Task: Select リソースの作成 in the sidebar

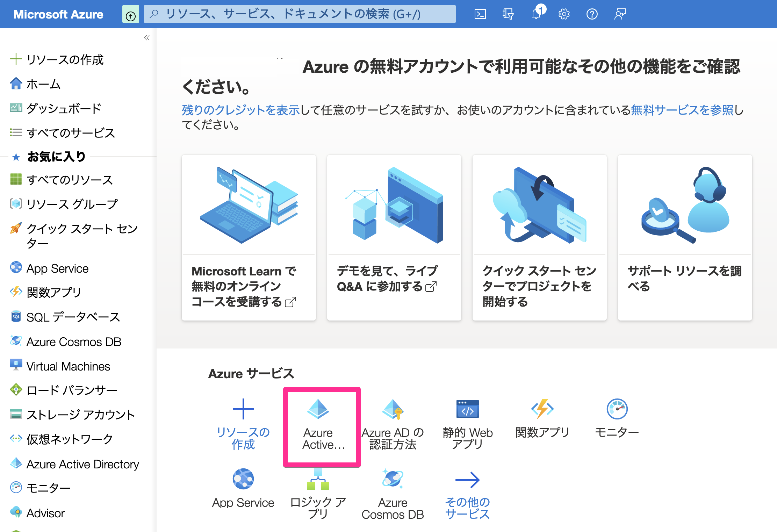Action: pyautogui.click(x=57, y=59)
